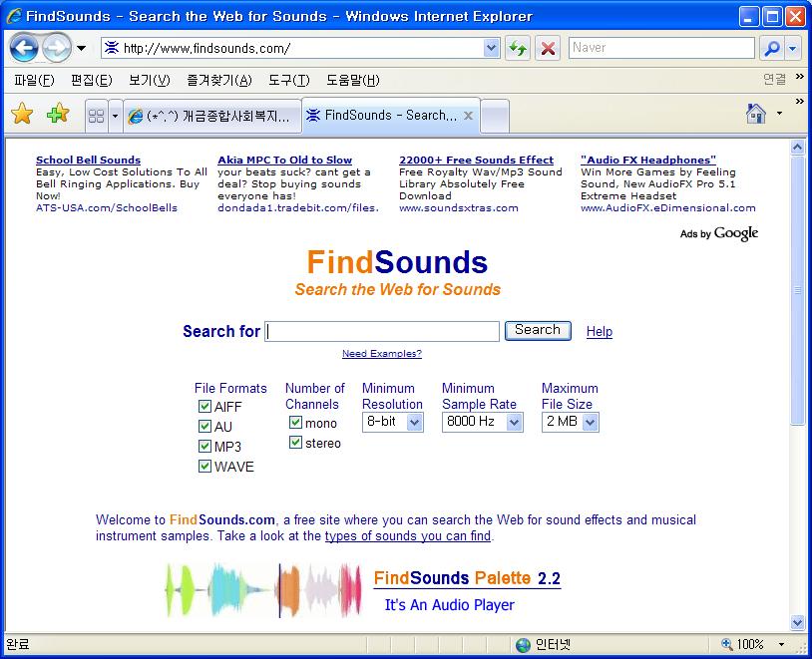
Task: Open the 보기(V) menu
Action: pos(150,80)
